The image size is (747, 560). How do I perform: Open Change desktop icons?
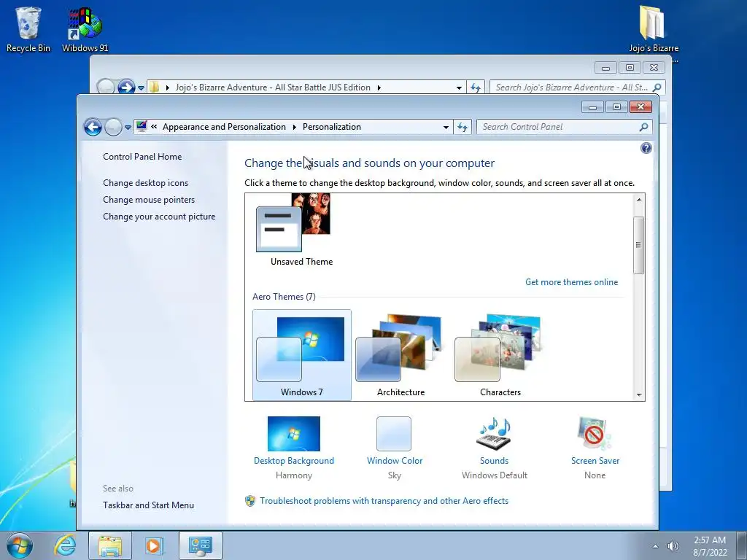coord(145,183)
